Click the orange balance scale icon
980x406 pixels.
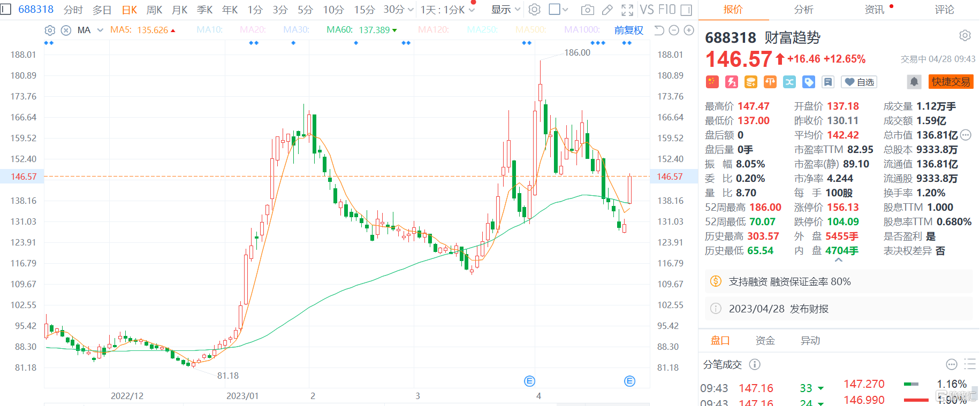coord(770,82)
